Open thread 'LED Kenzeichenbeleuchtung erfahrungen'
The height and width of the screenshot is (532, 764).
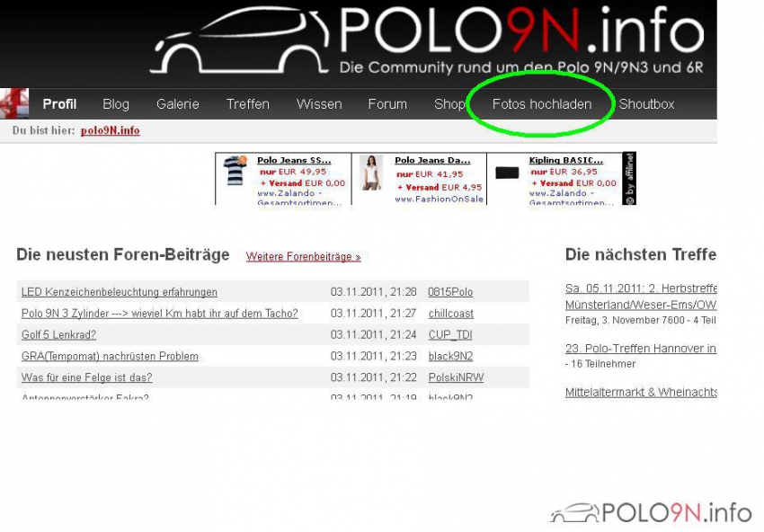(x=119, y=292)
